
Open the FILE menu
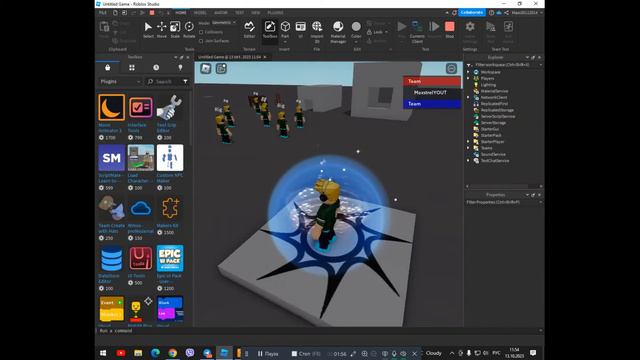point(102,13)
